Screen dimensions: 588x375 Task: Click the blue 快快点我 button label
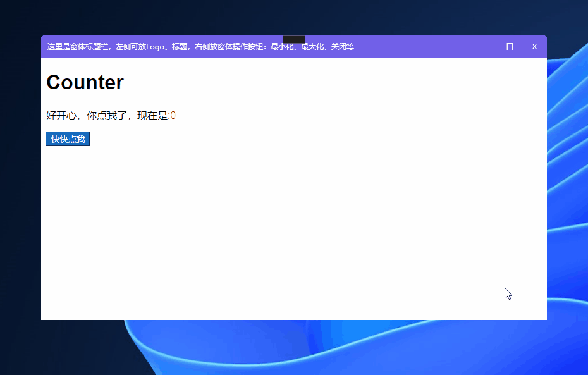click(68, 138)
